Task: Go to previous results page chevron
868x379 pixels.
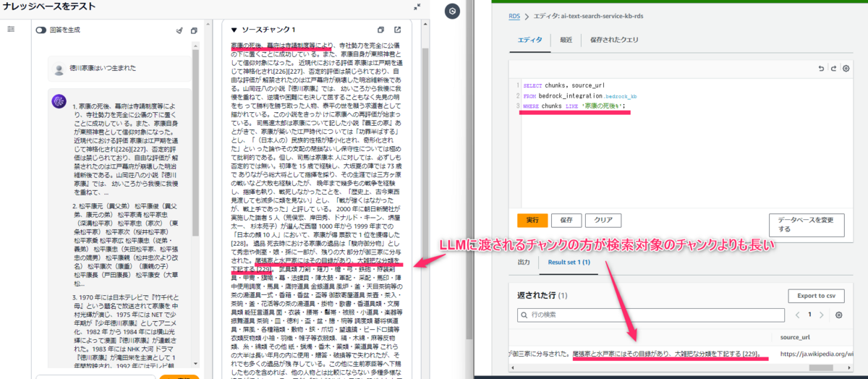Action: pos(797,315)
